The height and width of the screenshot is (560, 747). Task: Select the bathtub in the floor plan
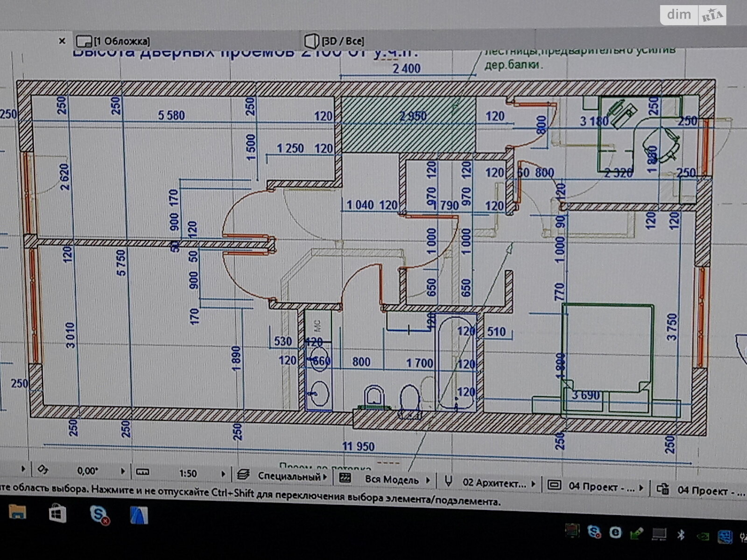coord(456,362)
